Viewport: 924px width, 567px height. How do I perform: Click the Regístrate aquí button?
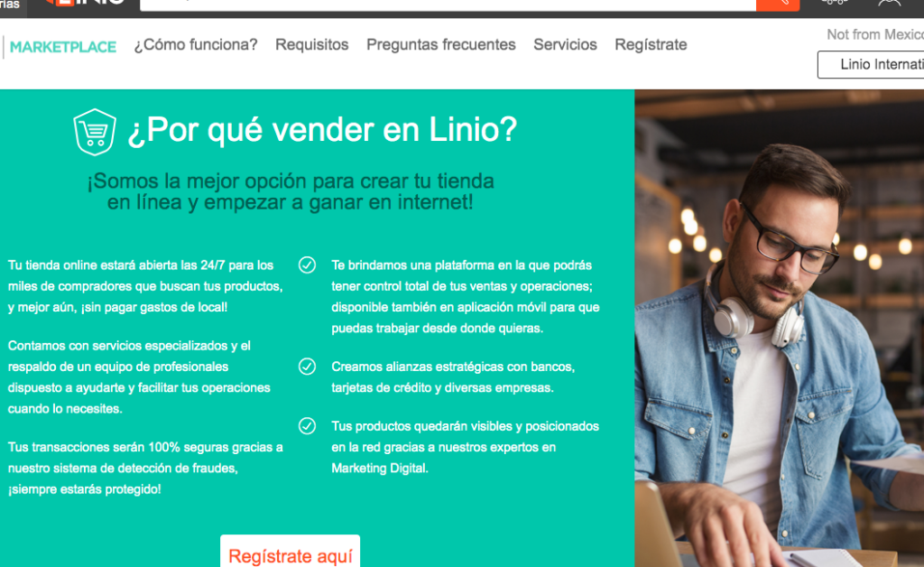pos(290,551)
